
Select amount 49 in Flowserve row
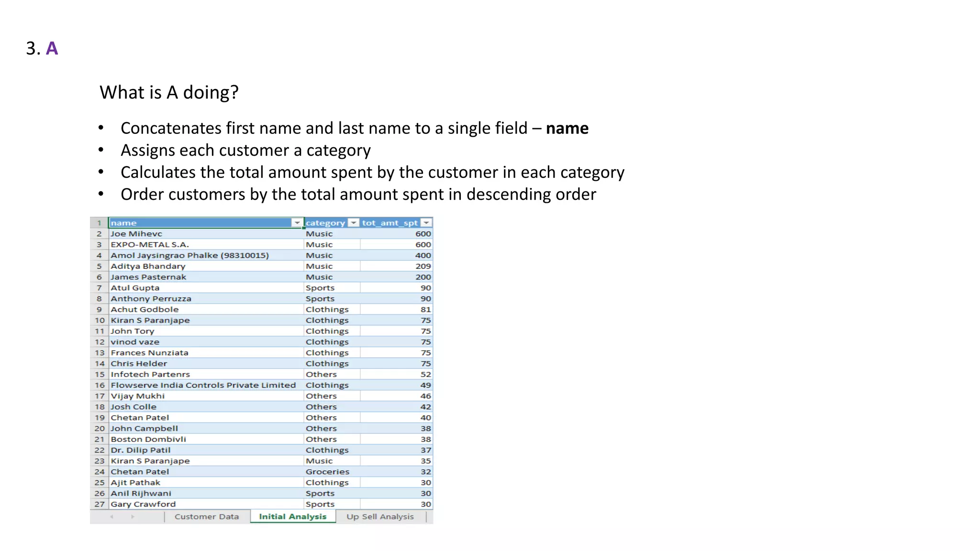[396, 385]
